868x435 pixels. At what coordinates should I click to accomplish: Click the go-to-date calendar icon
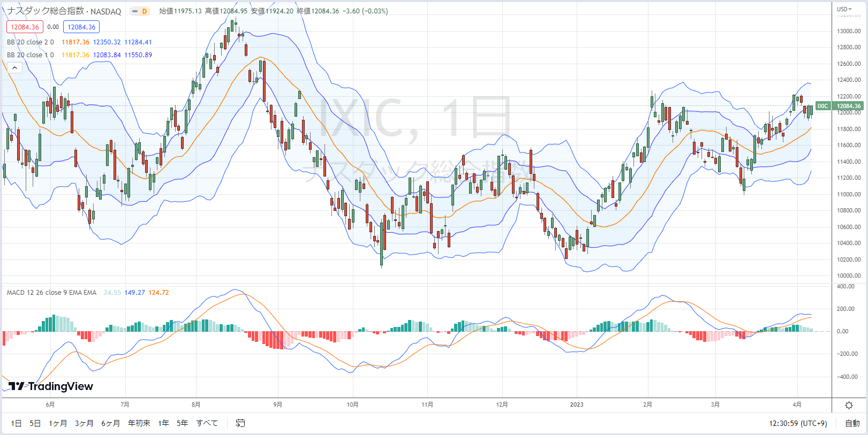point(240,423)
